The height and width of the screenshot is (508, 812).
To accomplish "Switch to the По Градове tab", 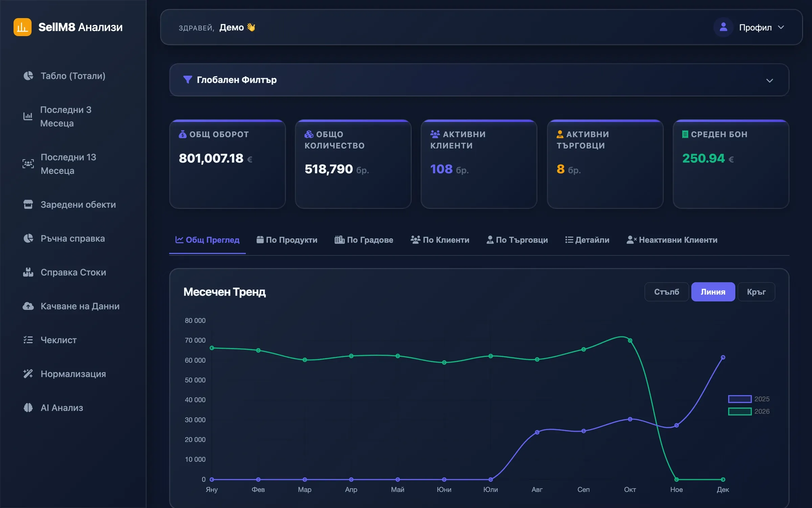I will 364,240.
